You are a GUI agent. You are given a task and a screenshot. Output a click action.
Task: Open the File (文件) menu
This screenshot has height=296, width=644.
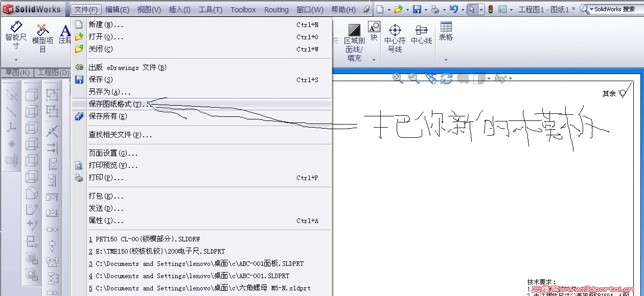(85, 10)
